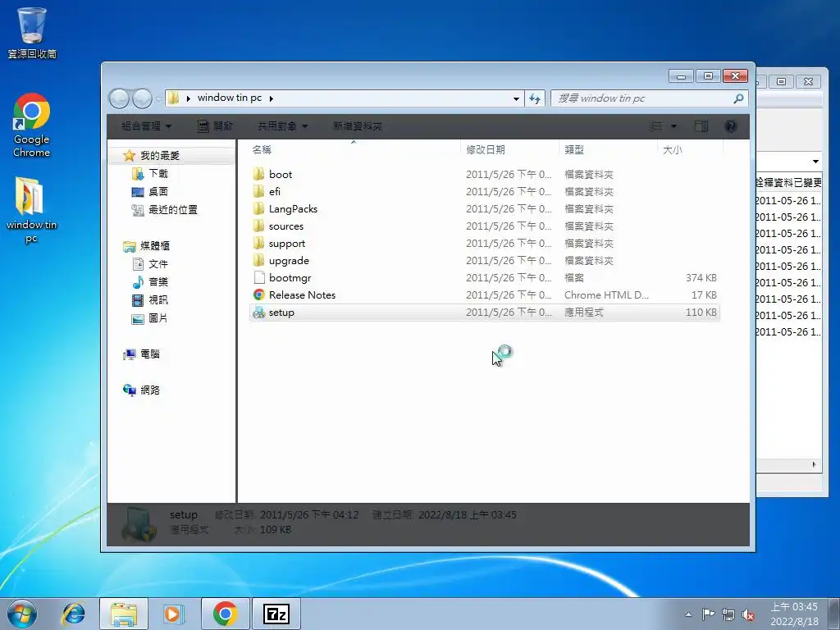The height and width of the screenshot is (630, 840).
Task: Select the Recycle Bin desktop icon
Action: point(32,33)
